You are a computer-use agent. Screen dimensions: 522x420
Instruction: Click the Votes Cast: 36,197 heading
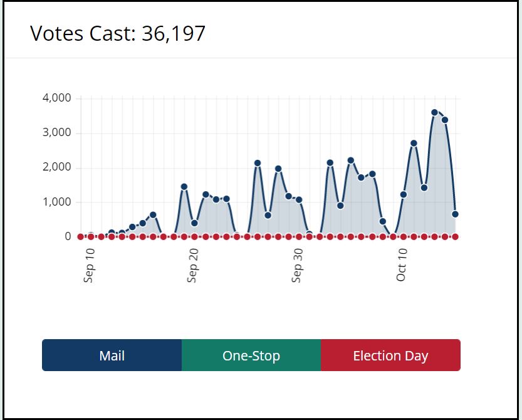coord(118,33)
